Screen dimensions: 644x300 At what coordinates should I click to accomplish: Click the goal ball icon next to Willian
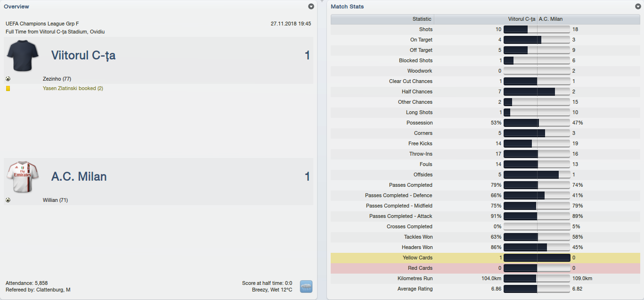click(x=8, y=200)
